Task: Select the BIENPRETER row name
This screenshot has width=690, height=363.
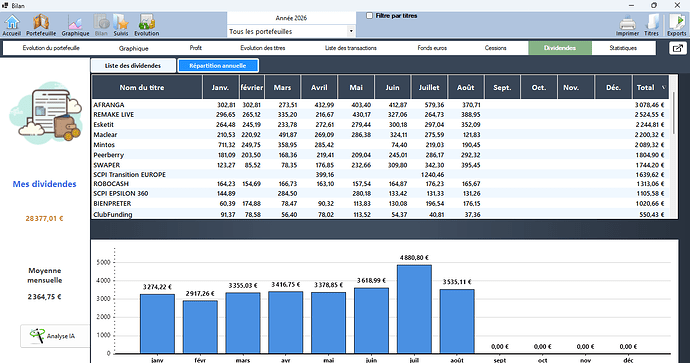Action: (x=112, y=204)
